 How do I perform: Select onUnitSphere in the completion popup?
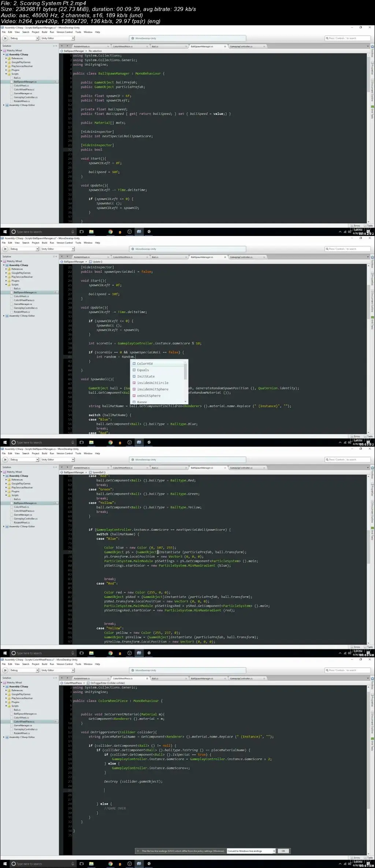(158, 396)
